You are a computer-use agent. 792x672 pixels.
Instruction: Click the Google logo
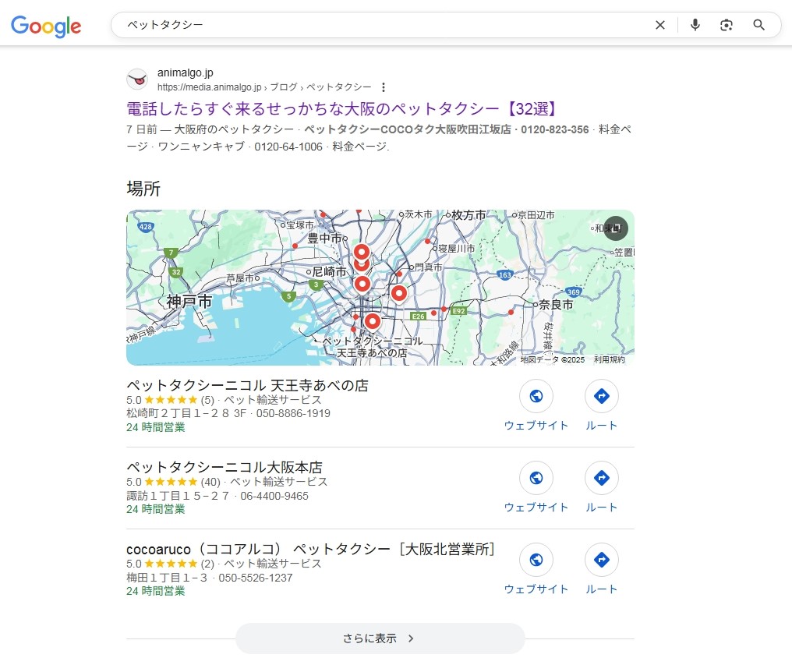point(46,26)
